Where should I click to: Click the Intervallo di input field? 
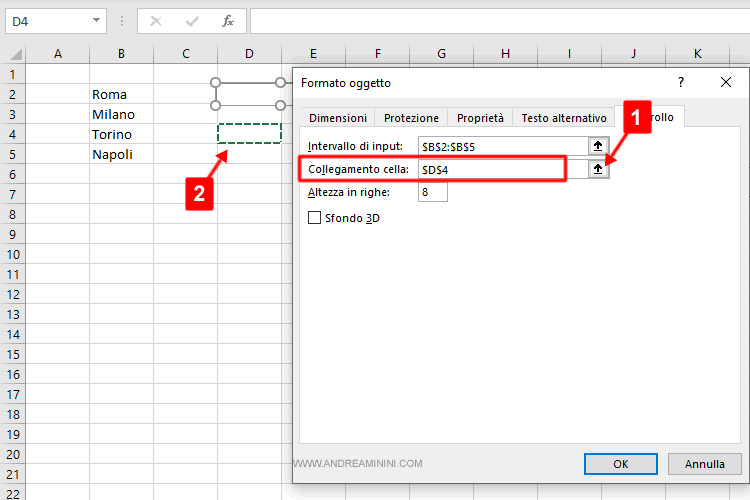(503, 146)
